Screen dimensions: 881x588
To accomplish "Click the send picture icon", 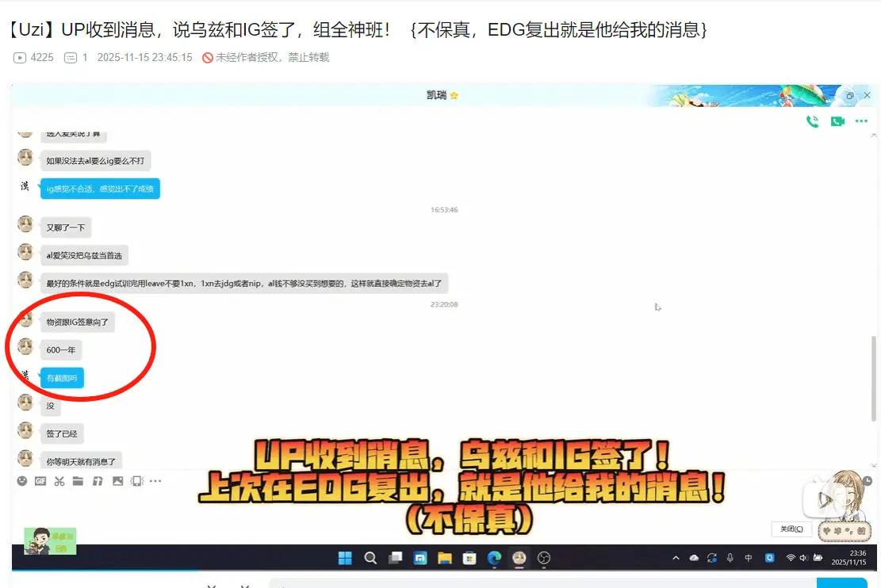I will pyautogui.click(x=117, y=481).
